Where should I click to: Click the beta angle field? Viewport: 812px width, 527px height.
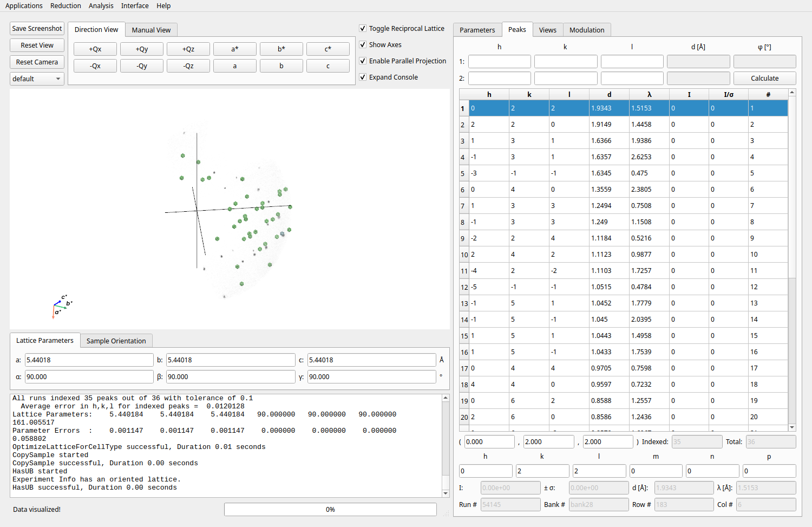(x=231, y=377)
